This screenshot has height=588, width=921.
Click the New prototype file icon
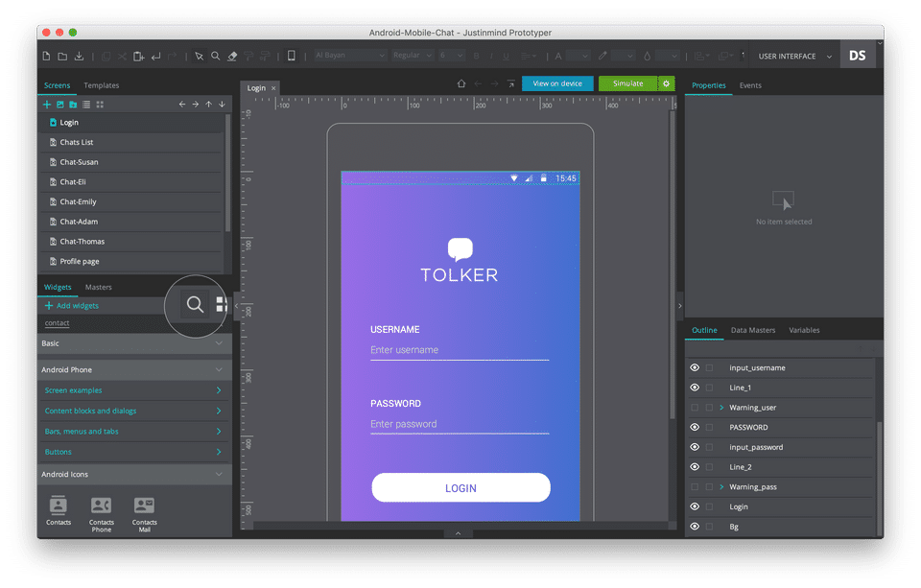[46, 57]
